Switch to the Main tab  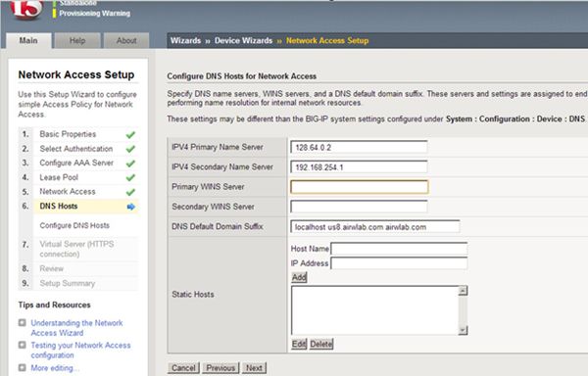pos(28,40)
